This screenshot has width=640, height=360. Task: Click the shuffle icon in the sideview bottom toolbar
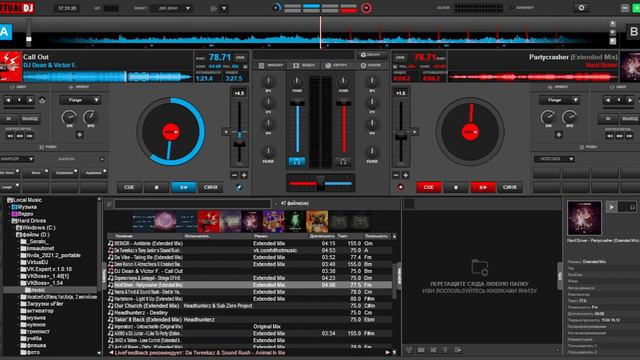433,350
